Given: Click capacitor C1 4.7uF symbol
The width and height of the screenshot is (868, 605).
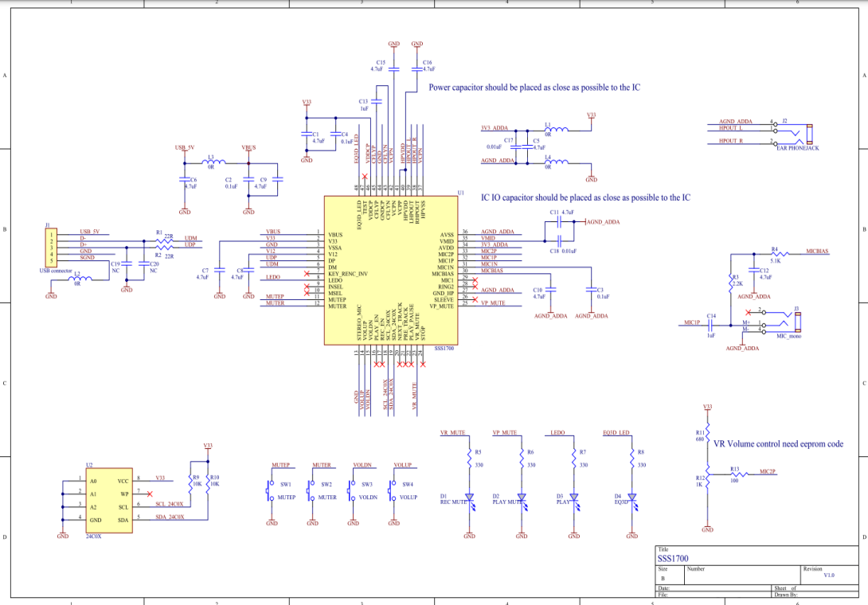Looking at the screenshot, I should click(x=306, y=134).
